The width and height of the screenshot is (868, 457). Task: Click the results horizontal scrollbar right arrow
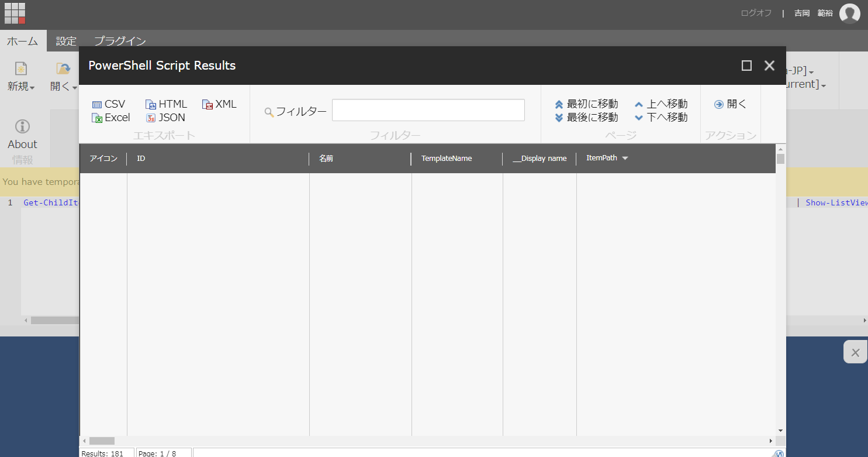[771, 441]
